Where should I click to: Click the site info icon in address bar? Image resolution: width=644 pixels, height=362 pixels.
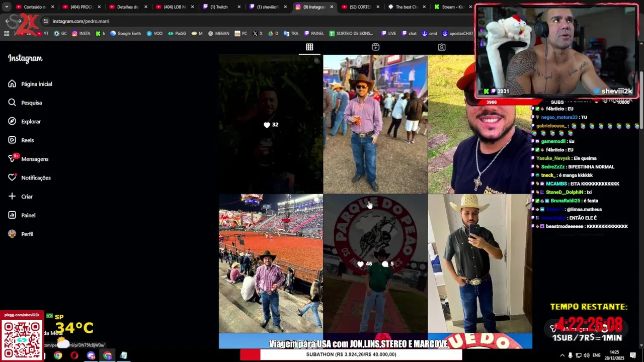click(x=46, y=21)
